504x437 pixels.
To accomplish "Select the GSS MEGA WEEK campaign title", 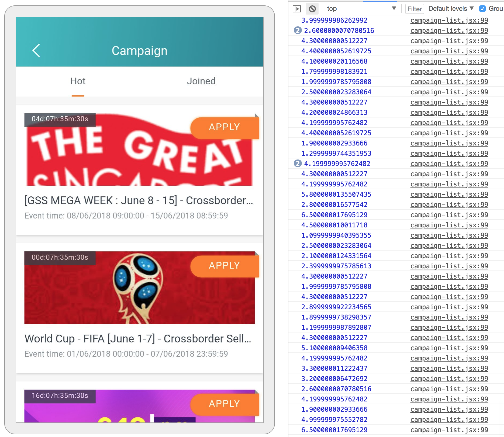I will (139, 200).
